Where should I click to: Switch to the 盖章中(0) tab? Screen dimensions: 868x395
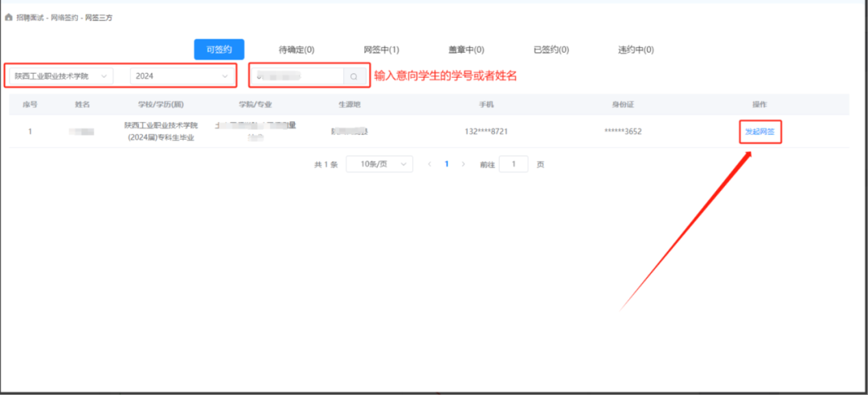coord(466,50)
